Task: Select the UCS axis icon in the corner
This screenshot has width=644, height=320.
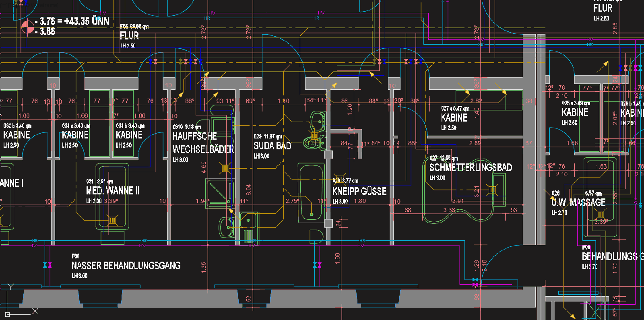Action: (8, 313)
